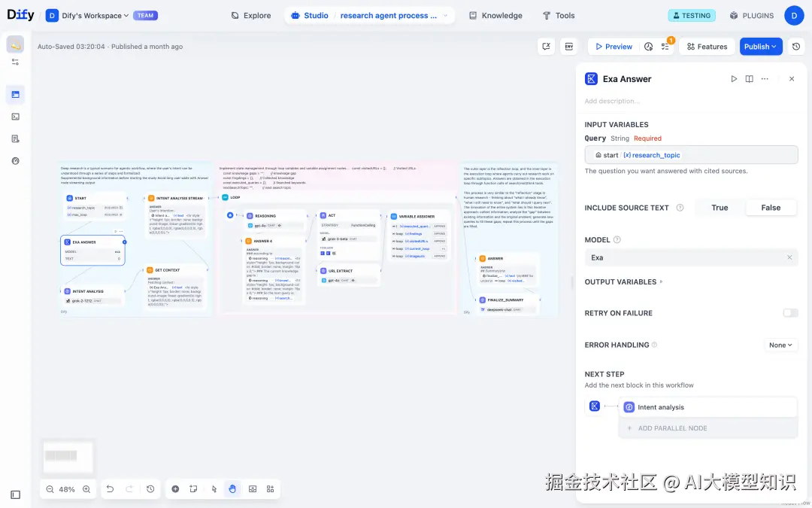This screenshot has width=812, height=508.
Task: Set Include Source Text to True
Action: (x=720, y=208)
